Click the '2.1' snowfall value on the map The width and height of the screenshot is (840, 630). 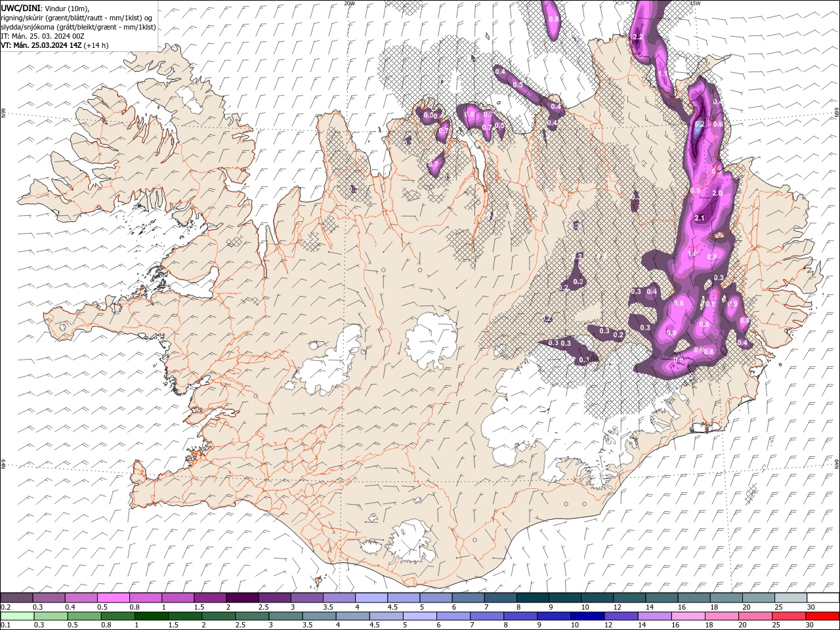[x=699, y=218]
